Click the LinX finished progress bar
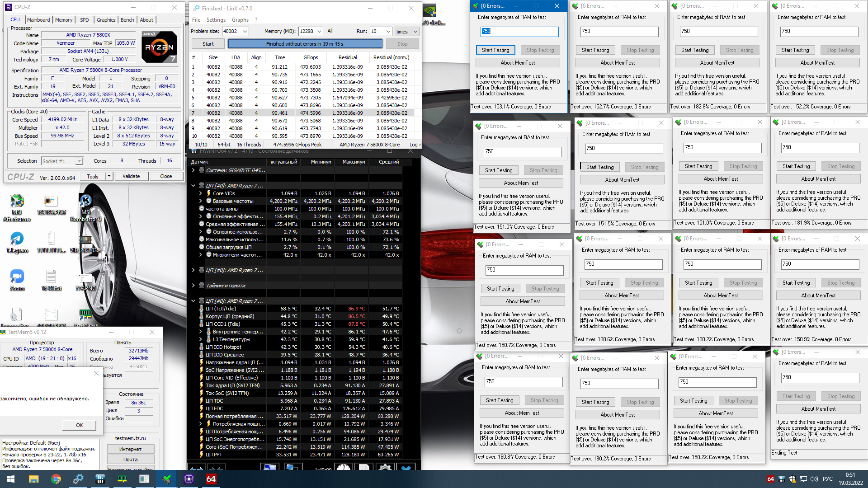Viewport: 868px width, 488px height. [305, 44]
